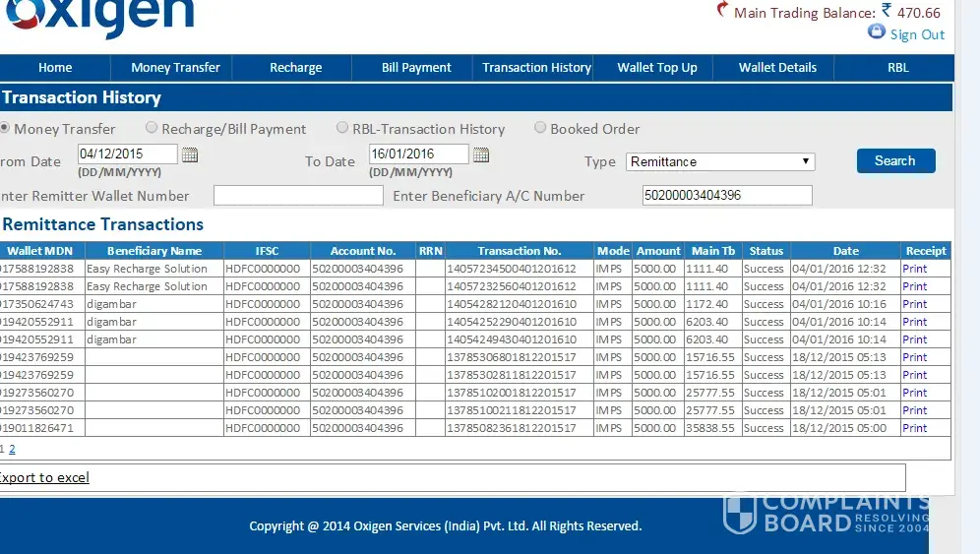980x554 pixels.
Task: Go to page 2 of results
Action: point(13,449)
